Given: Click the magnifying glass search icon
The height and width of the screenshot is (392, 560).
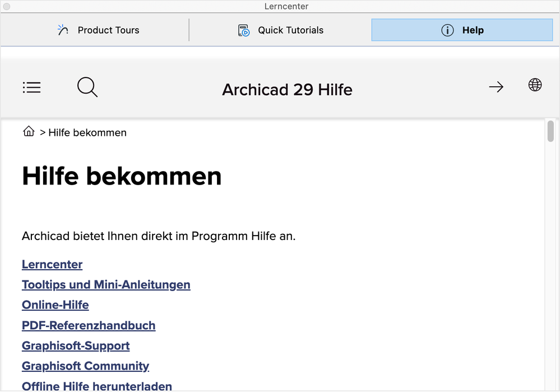Looking at the screenshot, I should pos(87,87).
